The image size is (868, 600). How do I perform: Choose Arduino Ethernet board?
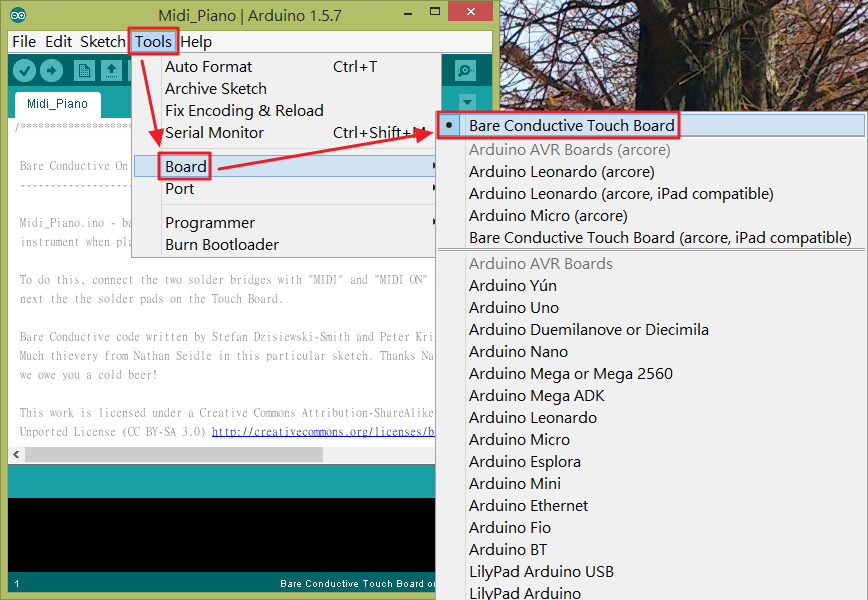point(652,506)
